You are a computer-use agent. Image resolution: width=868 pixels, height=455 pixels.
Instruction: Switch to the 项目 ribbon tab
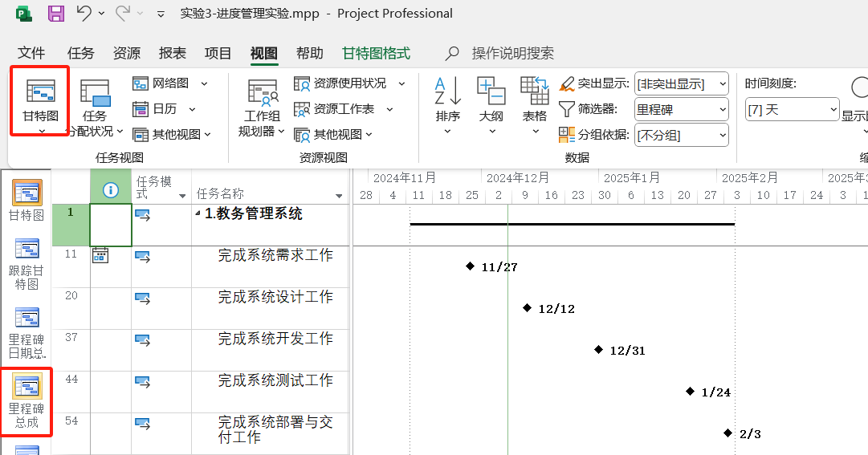pos(218,53)
